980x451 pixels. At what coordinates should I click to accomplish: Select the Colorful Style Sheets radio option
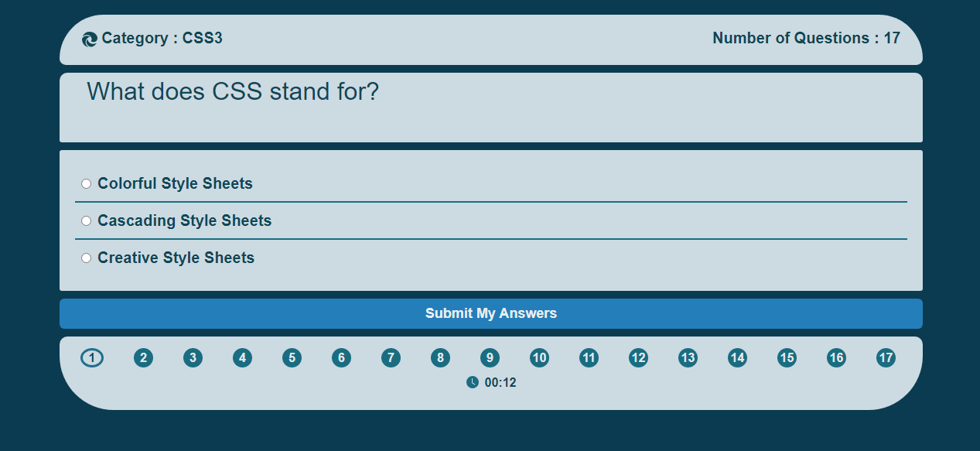87,184
